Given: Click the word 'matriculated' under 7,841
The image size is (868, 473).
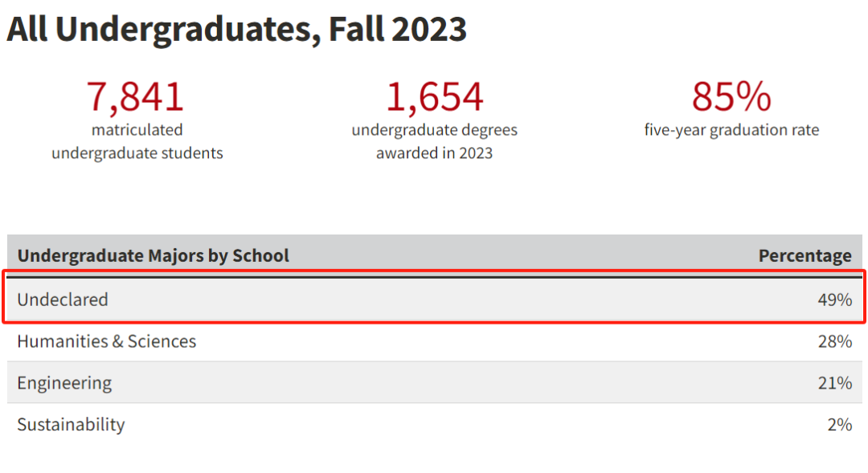Looking at the screenshot, I should click(137, 130).
